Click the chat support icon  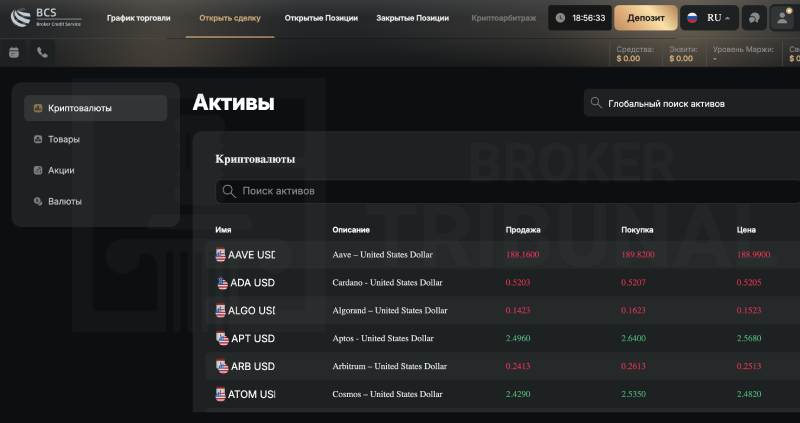point(753,18)
